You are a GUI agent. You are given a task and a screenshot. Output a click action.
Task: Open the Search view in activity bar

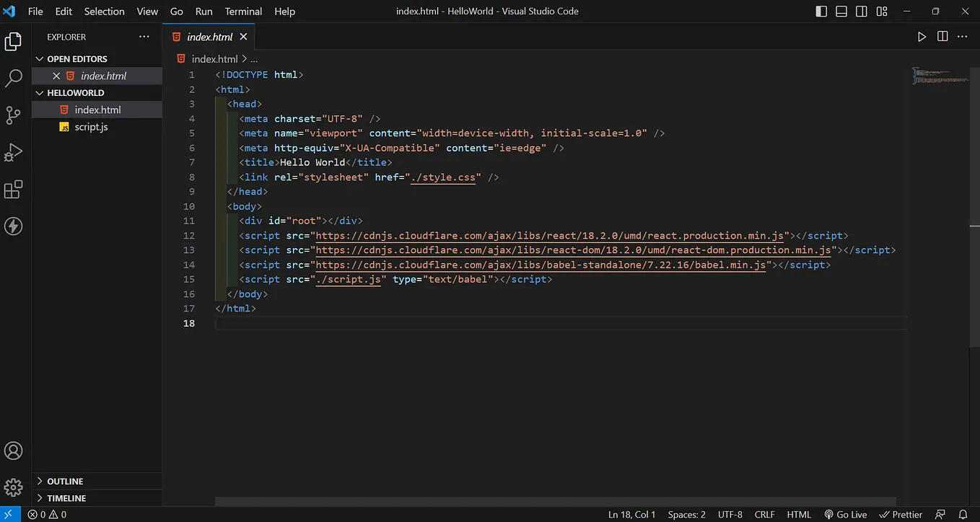14,78
